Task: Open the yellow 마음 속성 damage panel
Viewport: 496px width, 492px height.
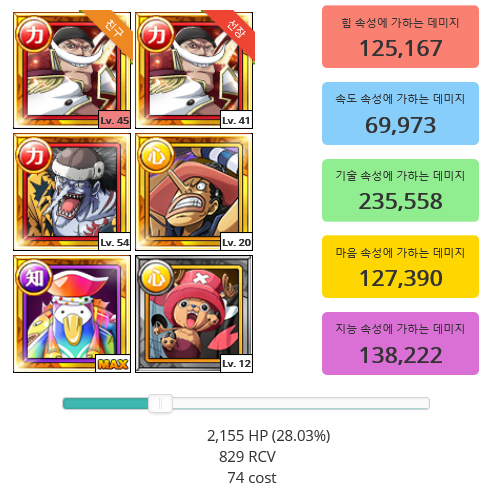Action: [400, 267]
